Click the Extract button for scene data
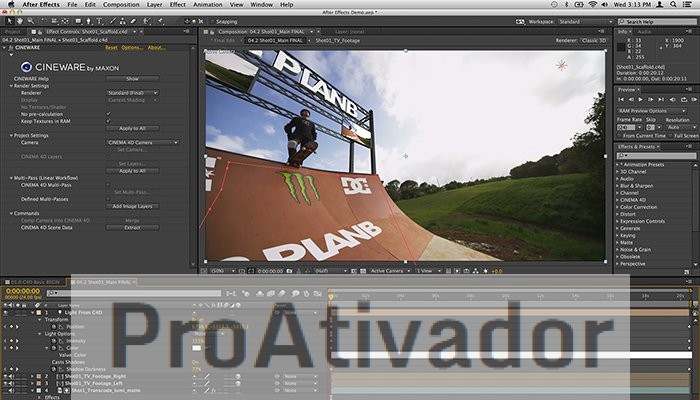Image resolution: width=700 pixels, height=400 pixels. point(133,228)
